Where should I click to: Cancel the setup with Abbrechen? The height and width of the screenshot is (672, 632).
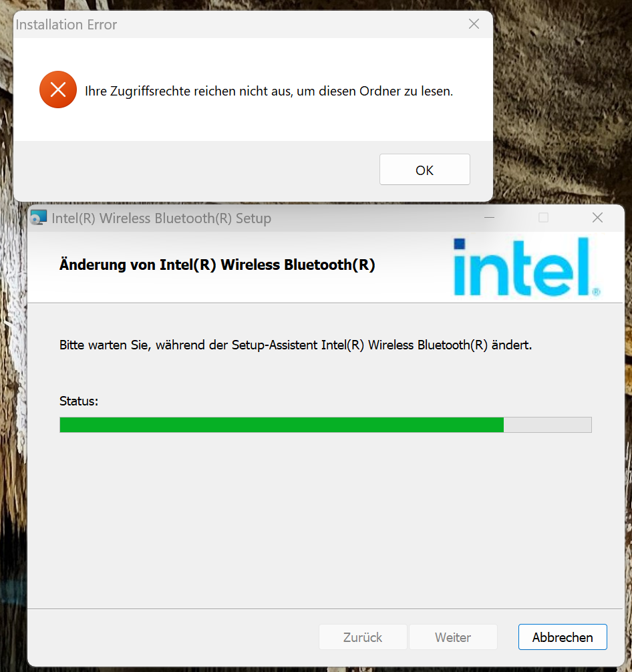pyautogui.click(x=563, y=637)
